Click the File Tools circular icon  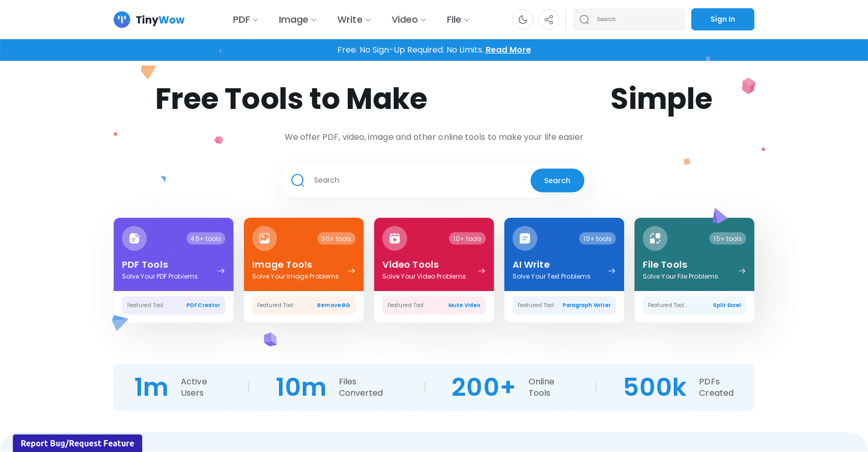click(x=655, y=238)
